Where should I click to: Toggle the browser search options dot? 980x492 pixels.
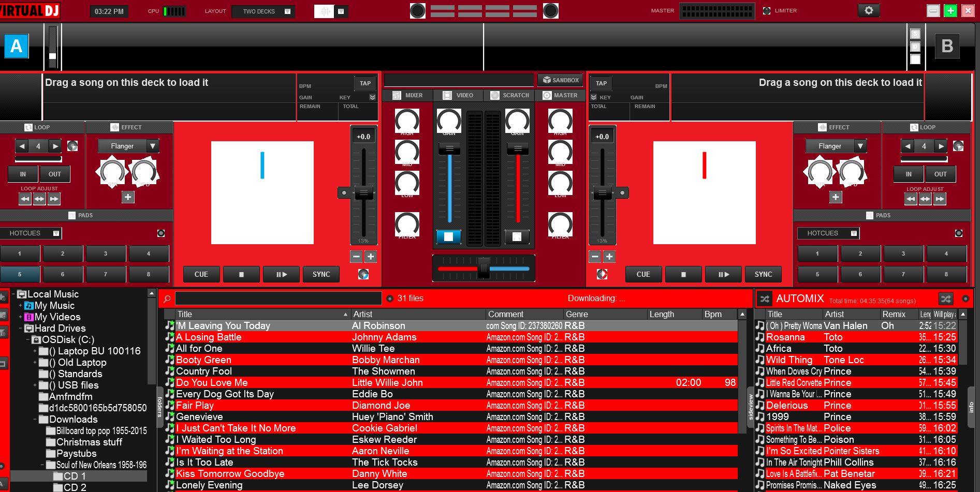click(x=390, y=299)
